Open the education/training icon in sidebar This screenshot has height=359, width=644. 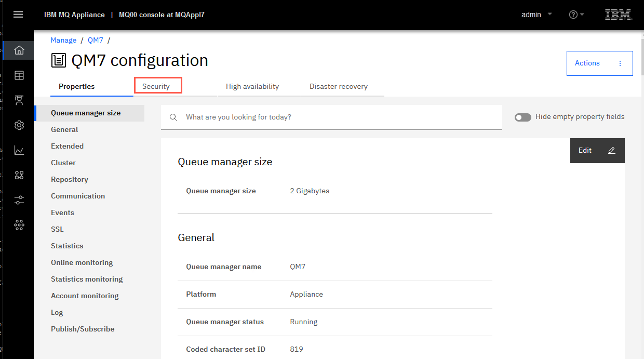tap(19, 100)
